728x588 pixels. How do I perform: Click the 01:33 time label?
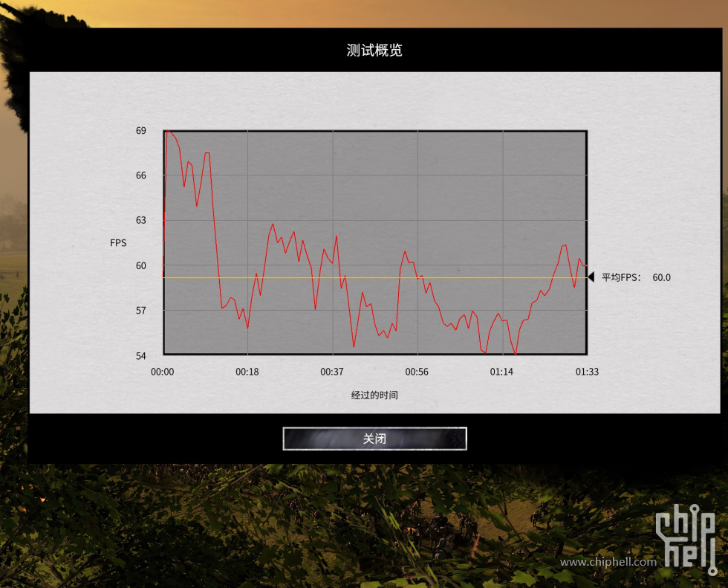(x=588, y=372)
